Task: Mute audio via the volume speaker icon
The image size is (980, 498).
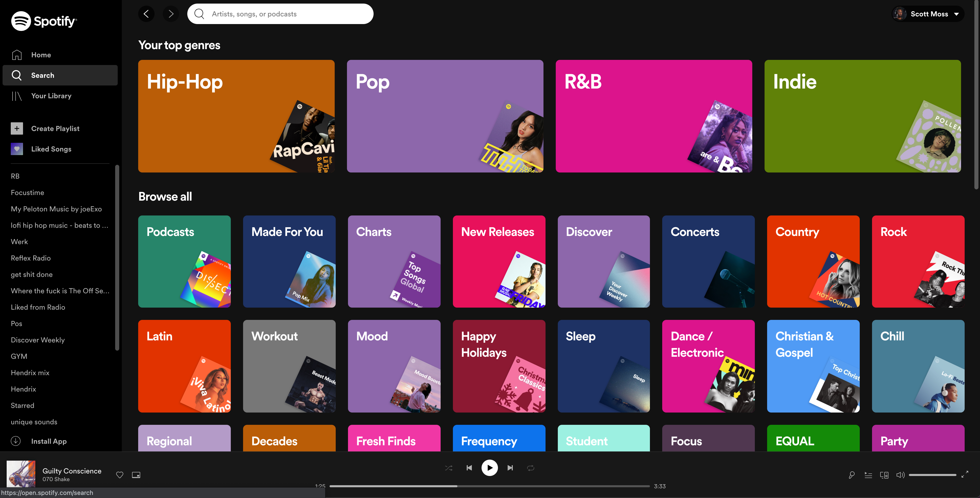Action: pyautogui.click(x=900, y=475)
